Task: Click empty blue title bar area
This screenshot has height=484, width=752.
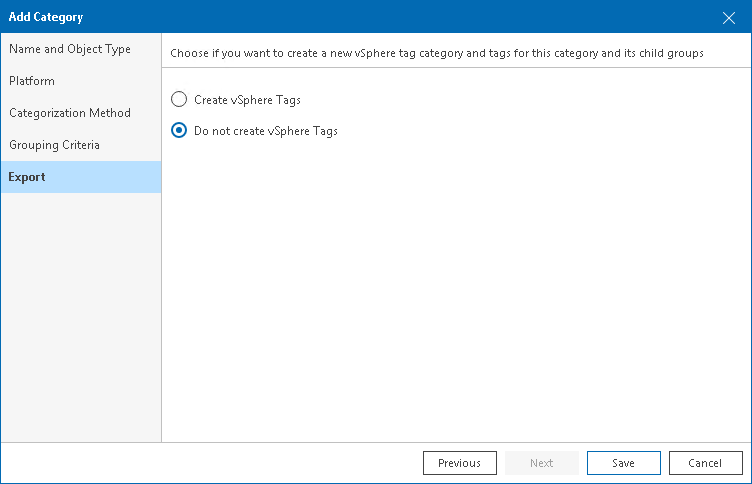Action: tap(400, 17)
